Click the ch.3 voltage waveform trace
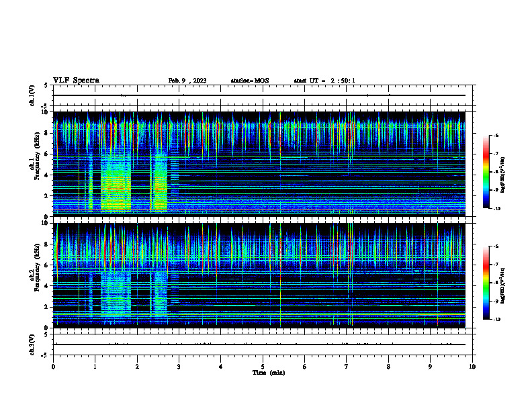This screenshot has height=411, width=532. click(259, 345)
